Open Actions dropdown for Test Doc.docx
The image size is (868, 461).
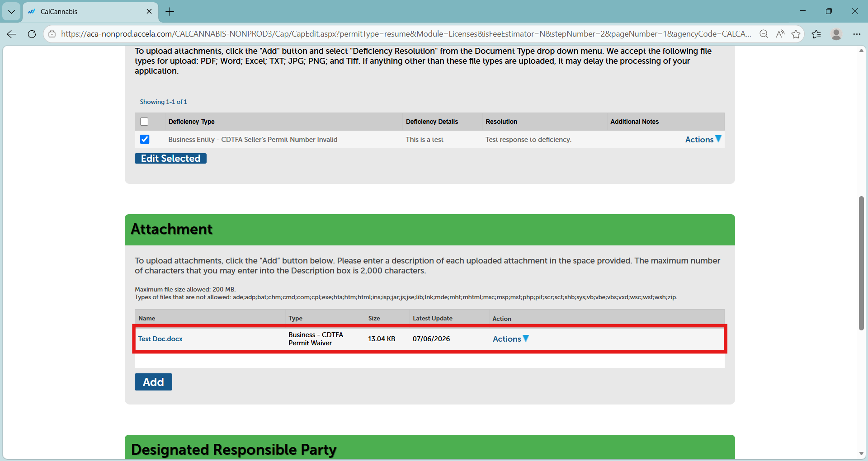pyautogui.click(x=511, y=339)
